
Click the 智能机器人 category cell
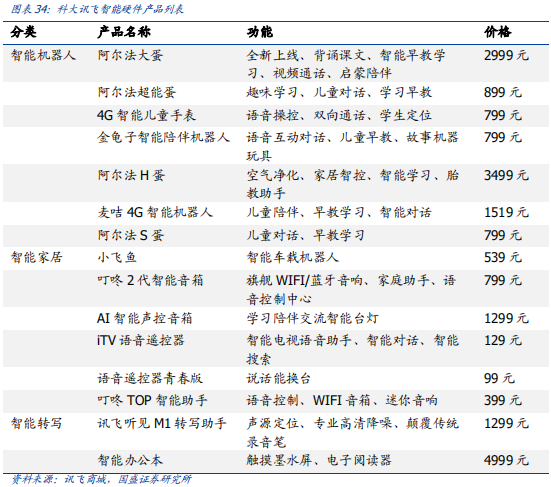click(x=43, y=55)
